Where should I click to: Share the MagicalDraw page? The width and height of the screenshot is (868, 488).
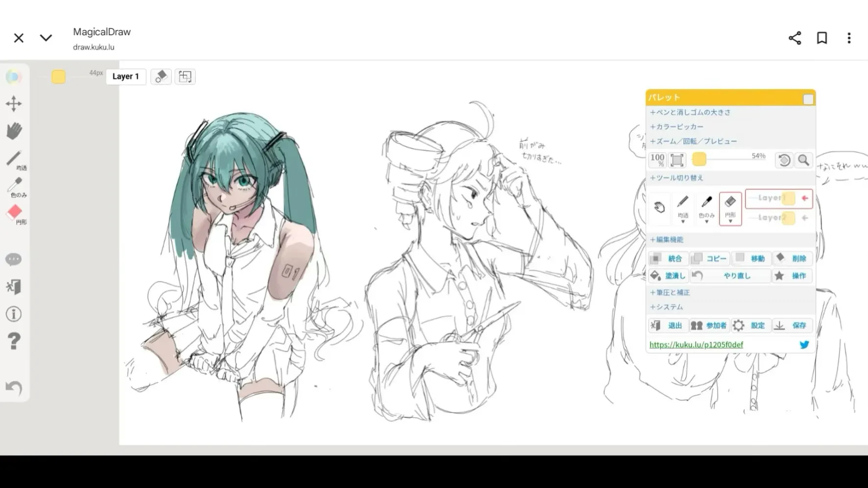tap(795, 38)
